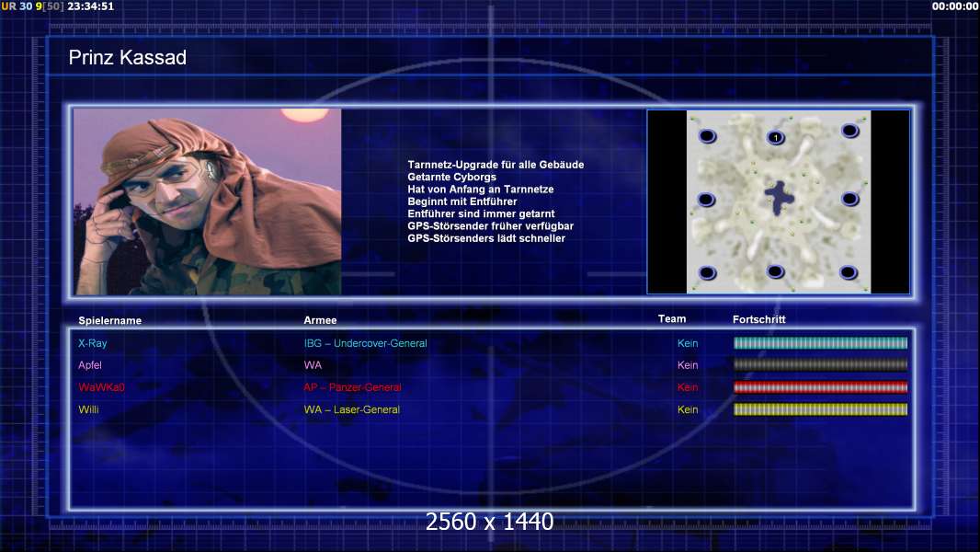
Task: Pick the middle-right start position on minimap
Action: [x=850, y=199]
